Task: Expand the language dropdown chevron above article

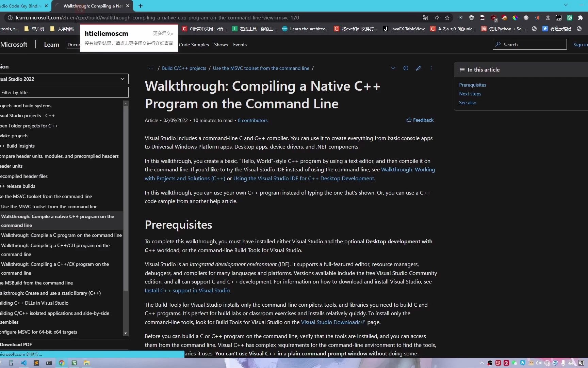Action: 393,68
